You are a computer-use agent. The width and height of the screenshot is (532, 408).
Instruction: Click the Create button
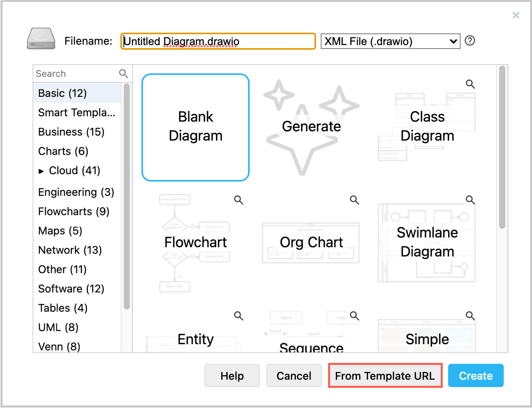click(476, 375)
